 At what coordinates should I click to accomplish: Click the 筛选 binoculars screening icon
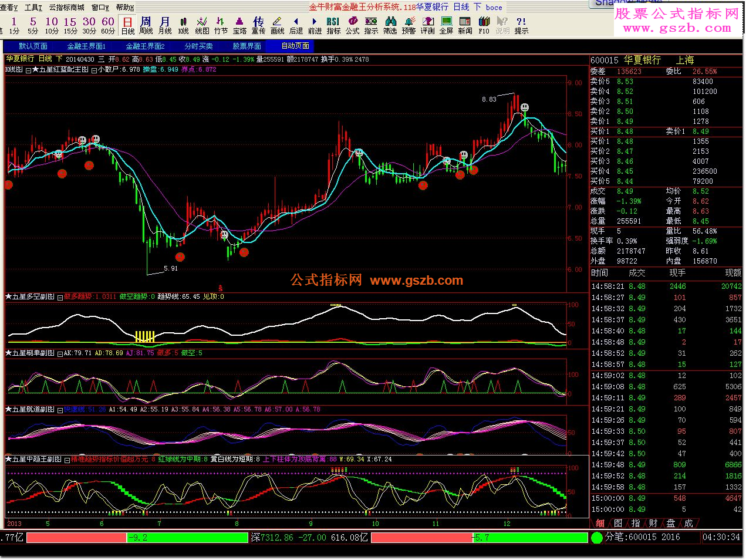tap(390, 25)
